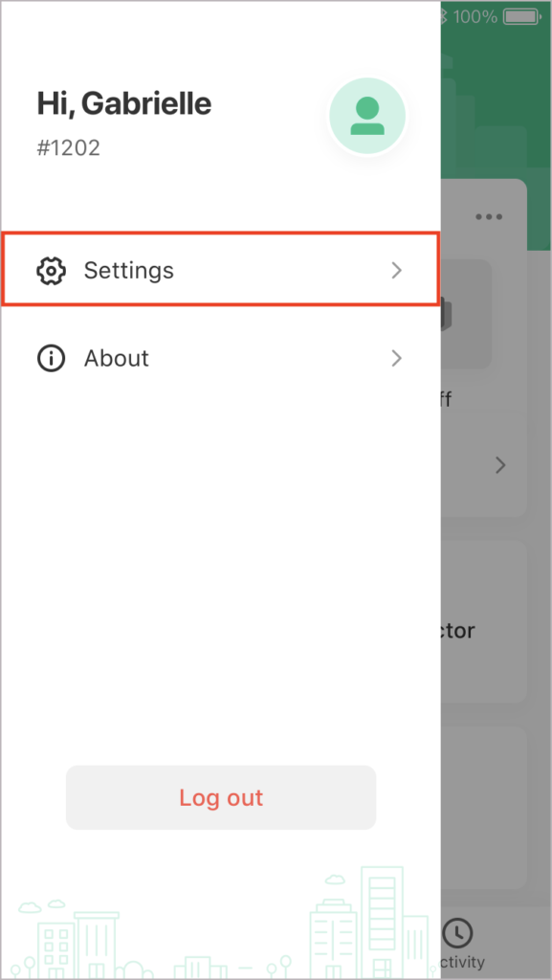This screenshot has width=552, height=980.
Task: Switch to the Activity tab label
Action: [461, 961]
